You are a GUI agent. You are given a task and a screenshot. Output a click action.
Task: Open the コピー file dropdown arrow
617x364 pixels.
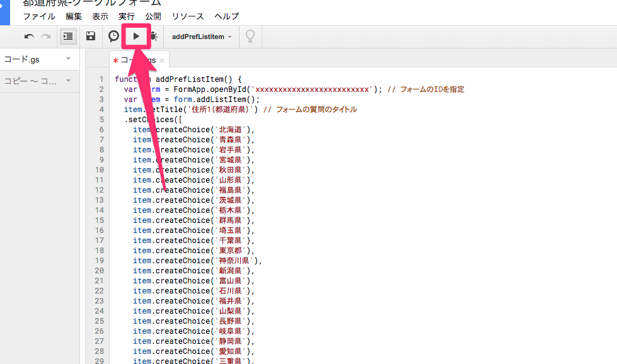click(x=69, y=81)
